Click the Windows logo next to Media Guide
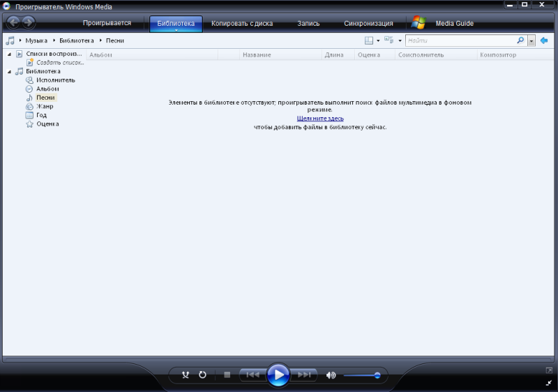 tap(418, 23)
